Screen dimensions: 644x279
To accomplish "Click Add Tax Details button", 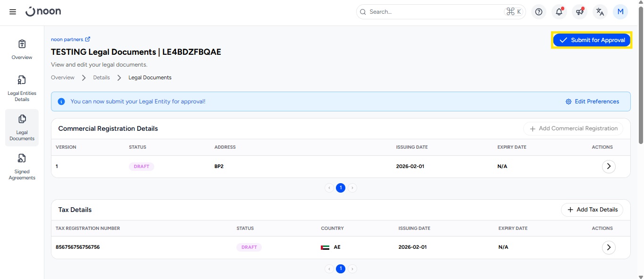I will coord(592,210).
